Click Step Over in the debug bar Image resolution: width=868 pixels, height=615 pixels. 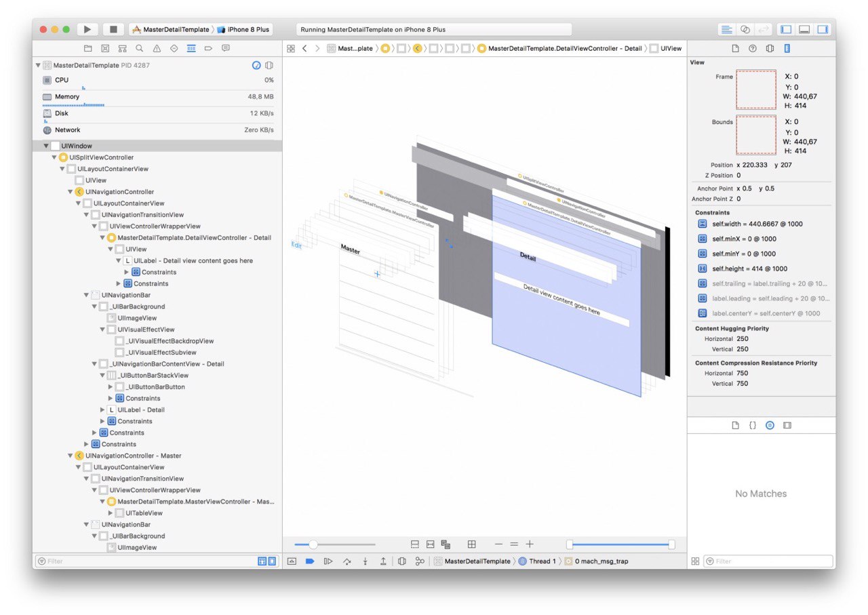coord(347,561)
